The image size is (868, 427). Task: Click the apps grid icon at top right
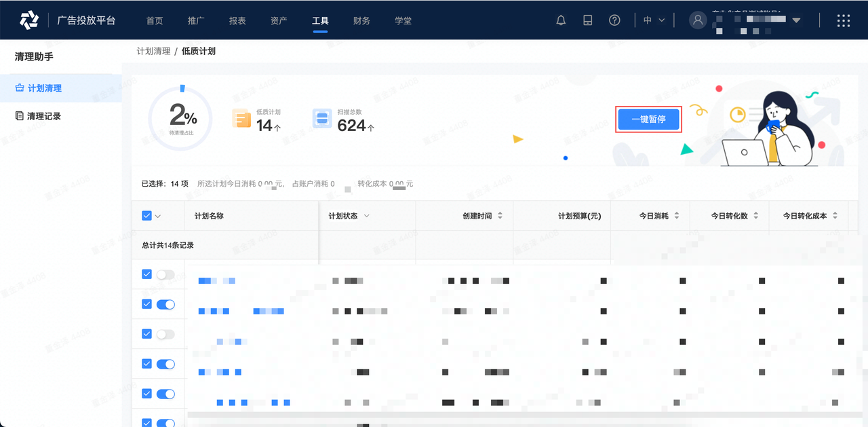coord(843,20)
